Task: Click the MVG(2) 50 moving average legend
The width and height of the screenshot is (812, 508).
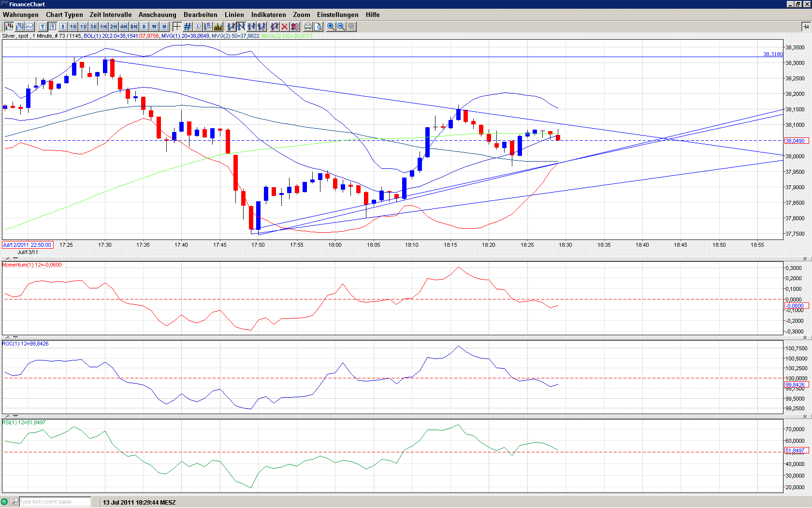Action: (235, 36)
